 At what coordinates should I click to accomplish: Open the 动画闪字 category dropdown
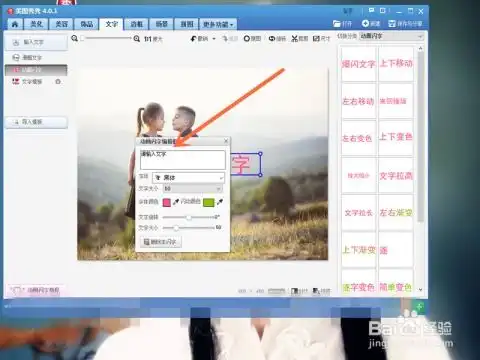[x=391, y=36]
